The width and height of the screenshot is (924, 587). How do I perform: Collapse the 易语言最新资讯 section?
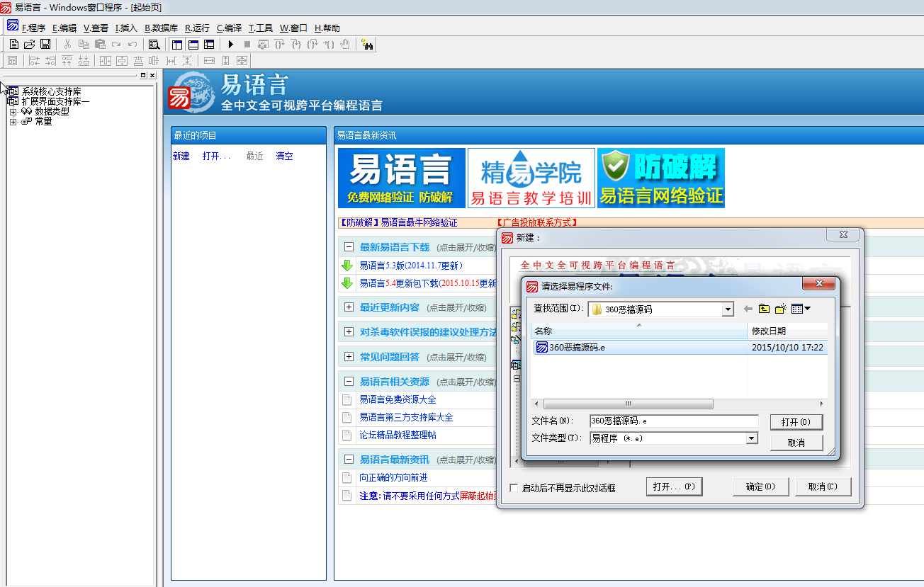tap(349, 460)
